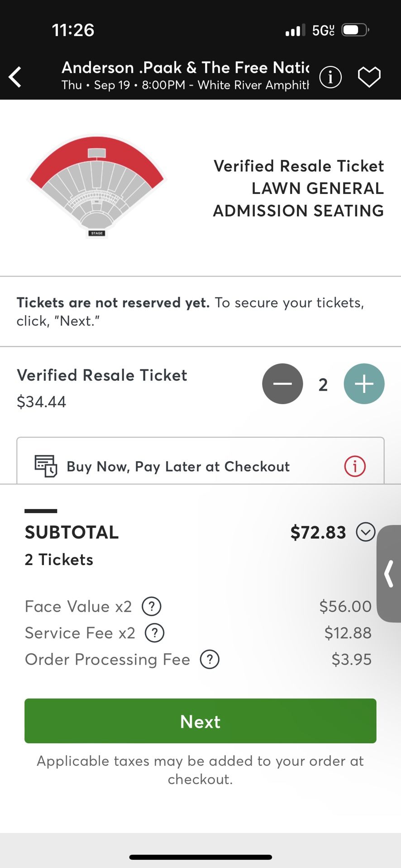Tap Anderson .Paak event title

point(186,67)
